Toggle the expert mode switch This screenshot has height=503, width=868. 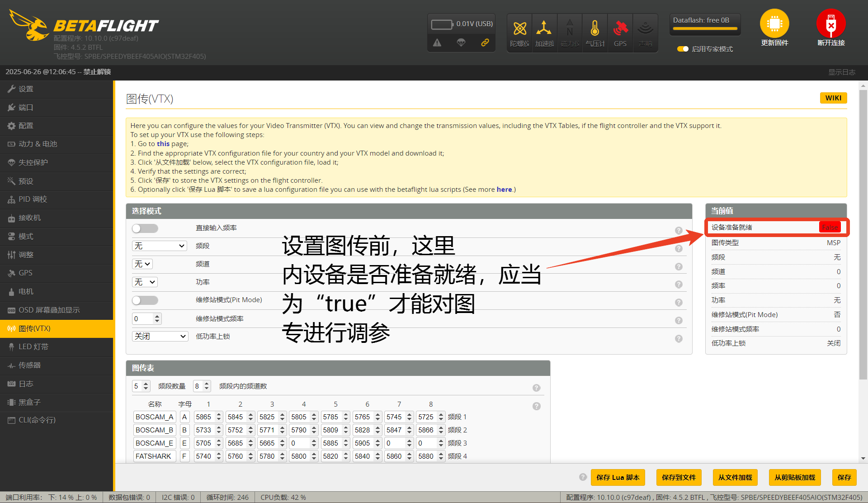pyautogui.click(x=683, y=49)
